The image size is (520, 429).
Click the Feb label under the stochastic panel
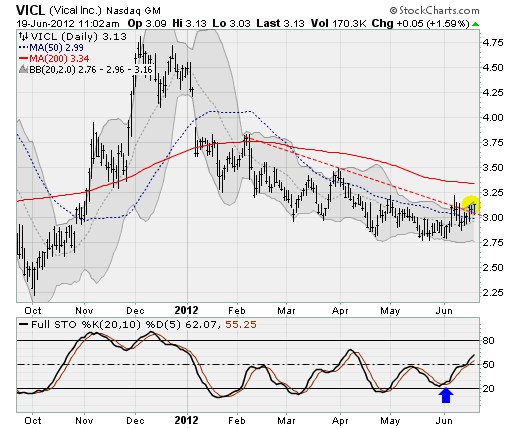237,421
